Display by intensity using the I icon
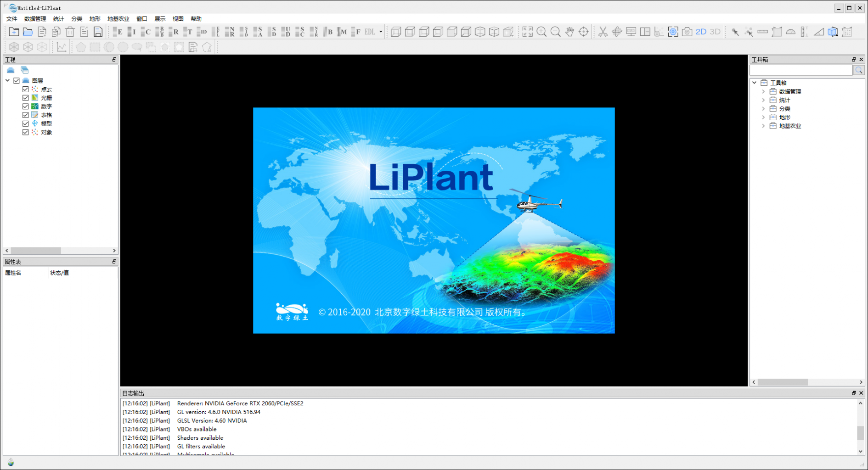This screenshot has width=868, height=470. (x=132, y=32)
